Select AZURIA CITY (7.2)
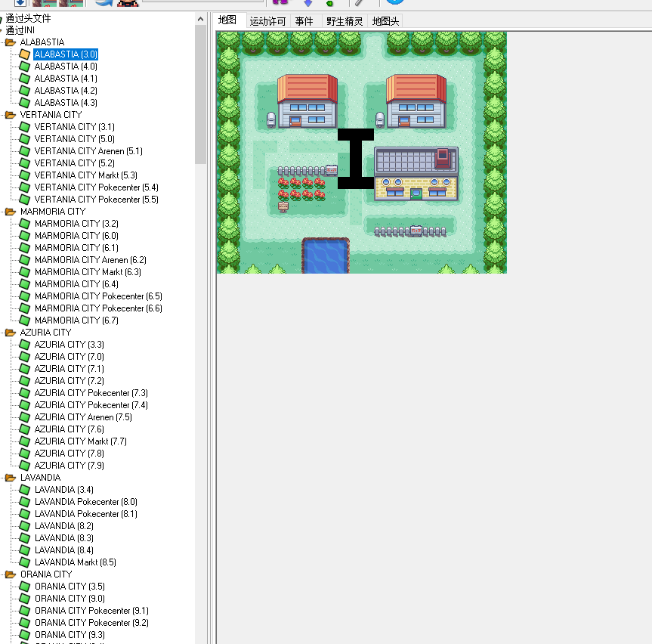Viewport: 652px width, 644px height. point(69,381)
